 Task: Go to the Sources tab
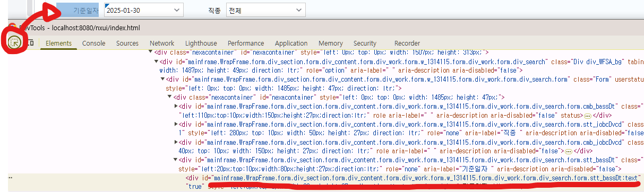127,43
